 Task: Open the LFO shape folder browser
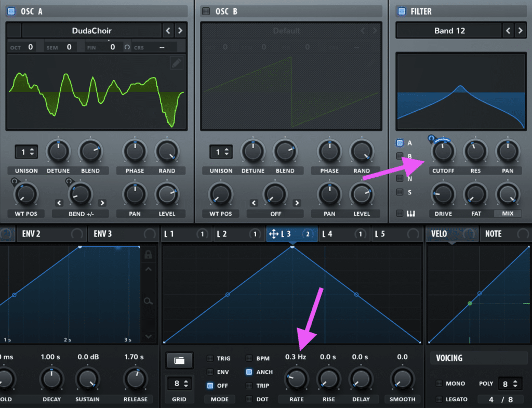tap(179, 360)
